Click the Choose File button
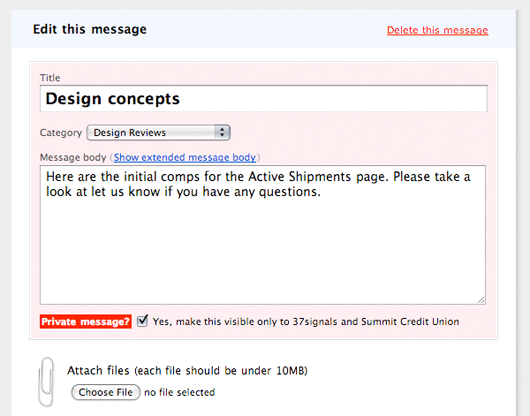530x416 pixels. tap(106, 392)
